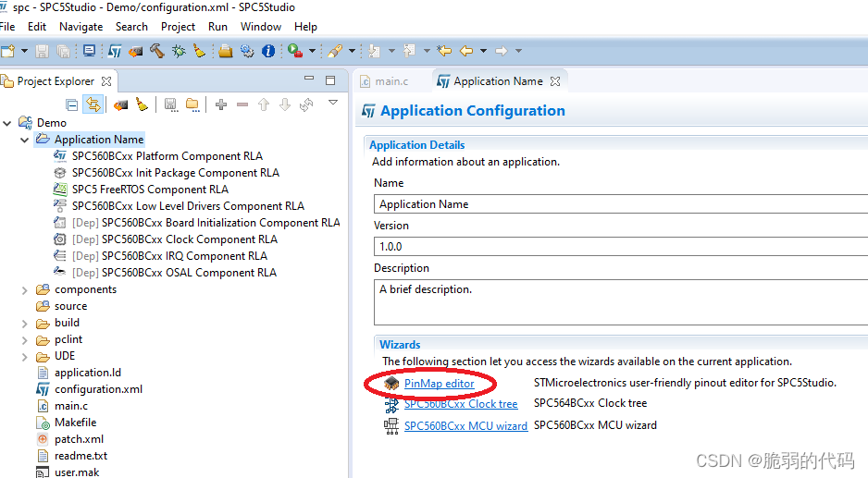Screen dimensions: 868x478
Task: Switch to the main.c editor tab
Action: 384,81
